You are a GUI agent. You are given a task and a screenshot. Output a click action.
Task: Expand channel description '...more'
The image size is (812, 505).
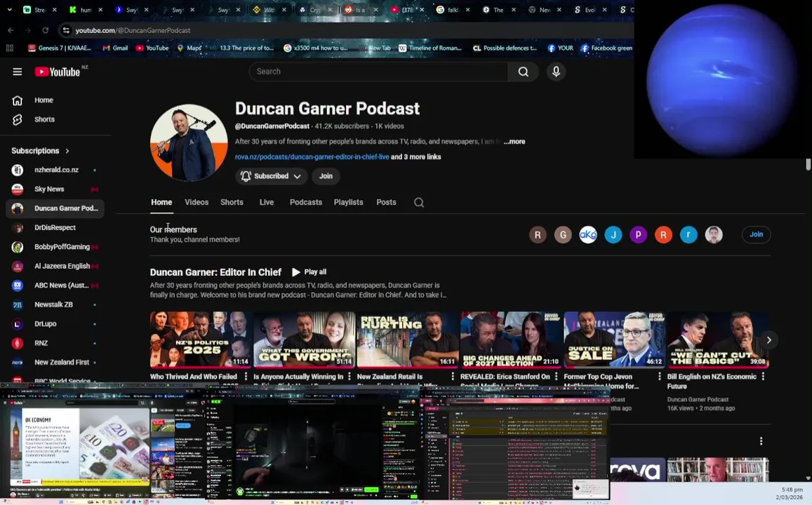pos(514,142)
